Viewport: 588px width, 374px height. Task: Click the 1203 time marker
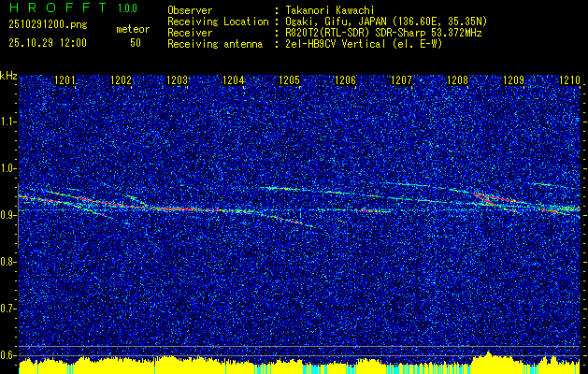coord(177,79)
